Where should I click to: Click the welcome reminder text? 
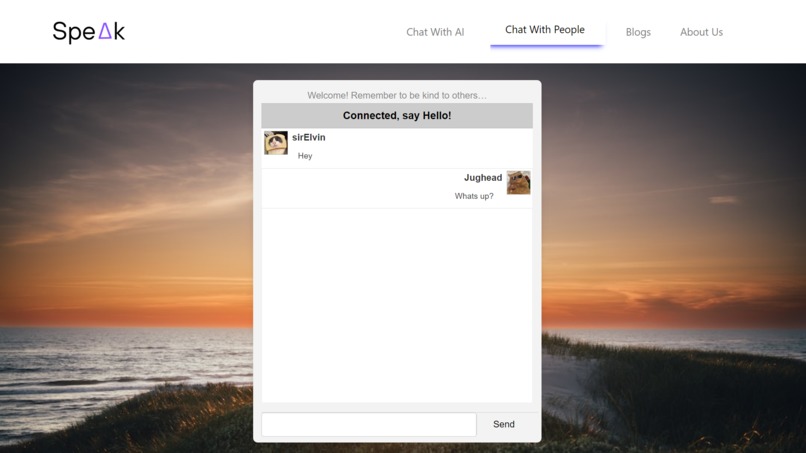(x=397, y=95)
